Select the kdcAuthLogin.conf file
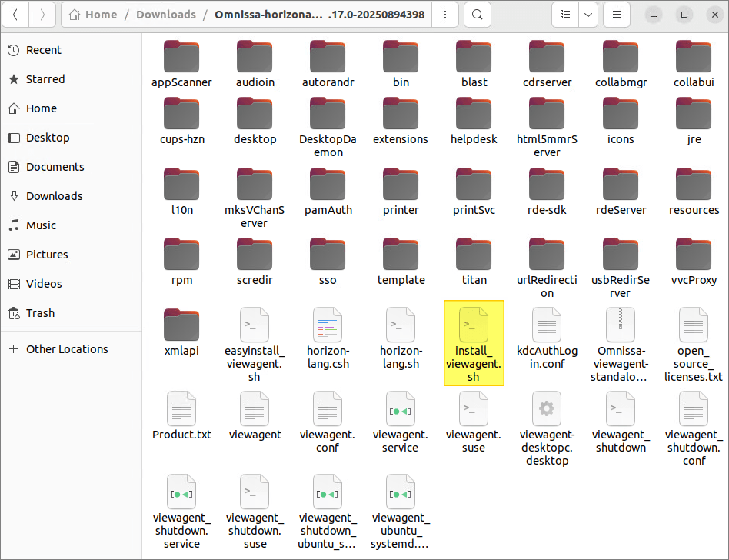The height and width of the screenshot is (560, 729). [x=547, y=325]
